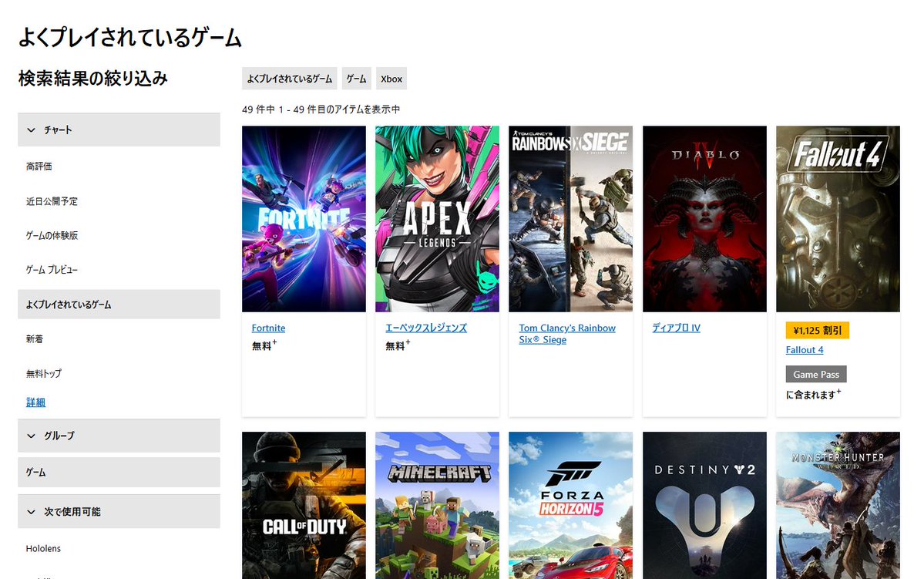Open the 詳細 link under charts
Screen dimensions: 924x579
[x=36, y=402]
